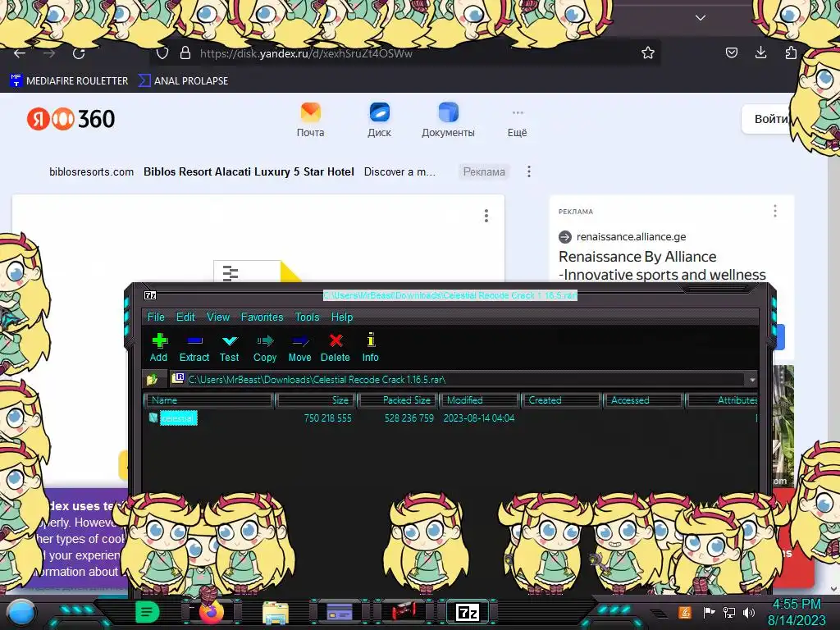Open the browser tab list chevron
Screen dimensions: 840x630
pos(701,18)
